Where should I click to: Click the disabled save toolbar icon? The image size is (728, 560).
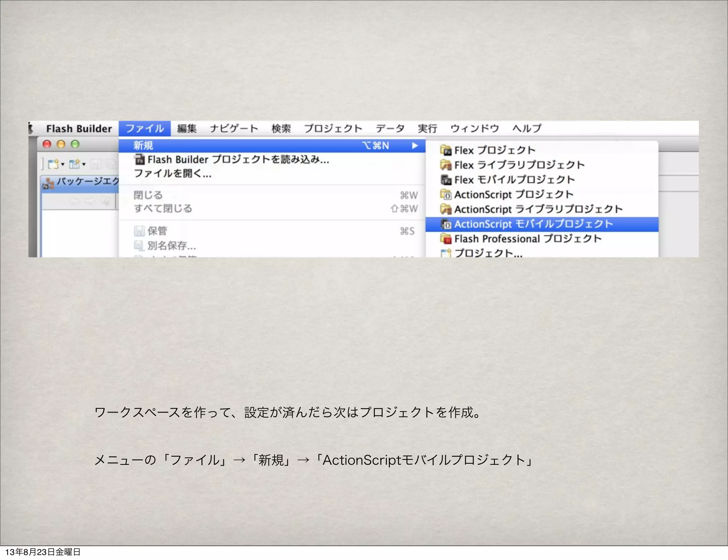coord(95,164)
